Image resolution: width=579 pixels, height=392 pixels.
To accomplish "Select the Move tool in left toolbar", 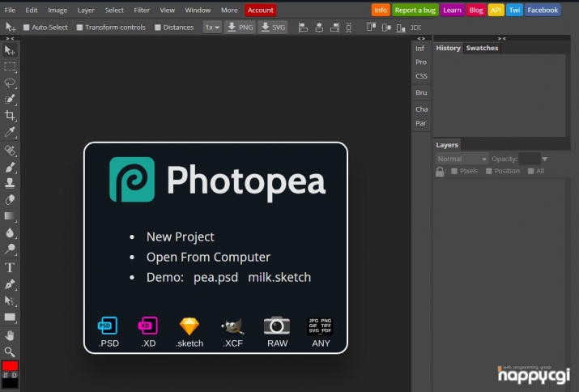I will (x=10, y=50).
